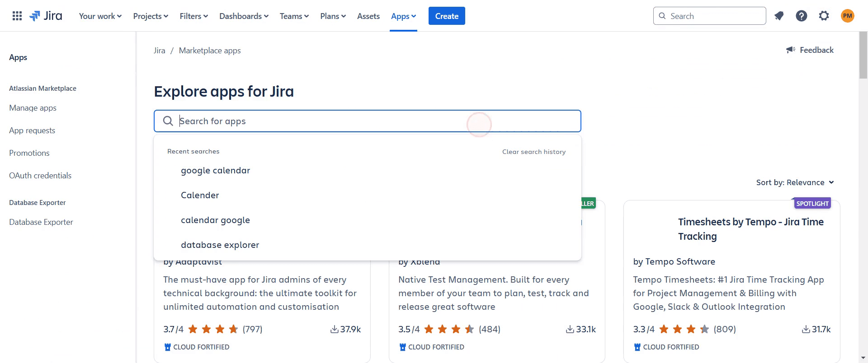
Task: Open App requests in sidebar
Action: point(32,130)
